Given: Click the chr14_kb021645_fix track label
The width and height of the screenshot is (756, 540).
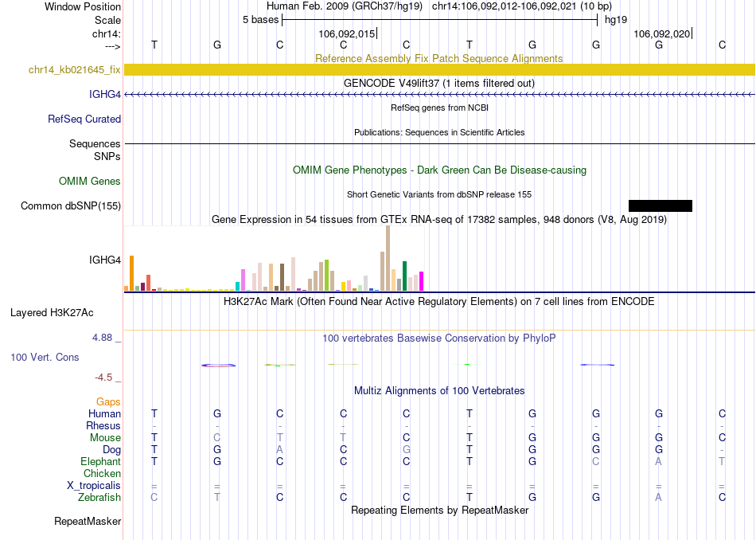Looking at the screenshot, I should click(74, 69).
